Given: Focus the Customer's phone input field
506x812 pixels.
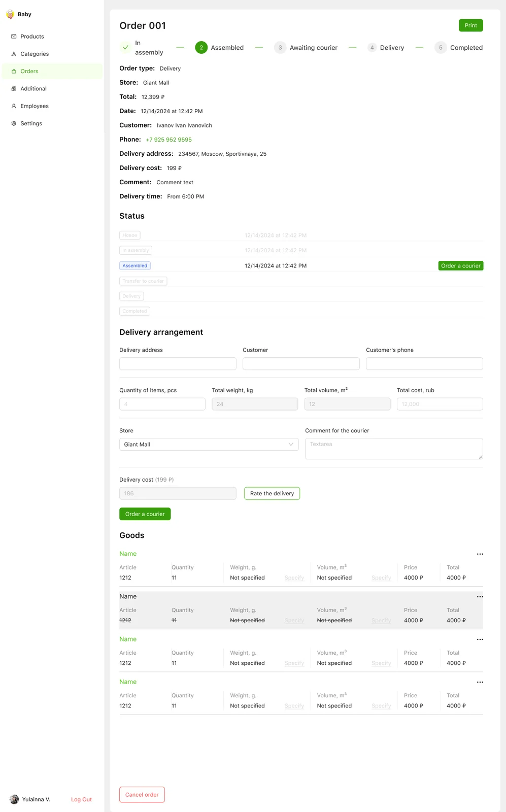Looking at the screenshot, I should coord(424,364).
